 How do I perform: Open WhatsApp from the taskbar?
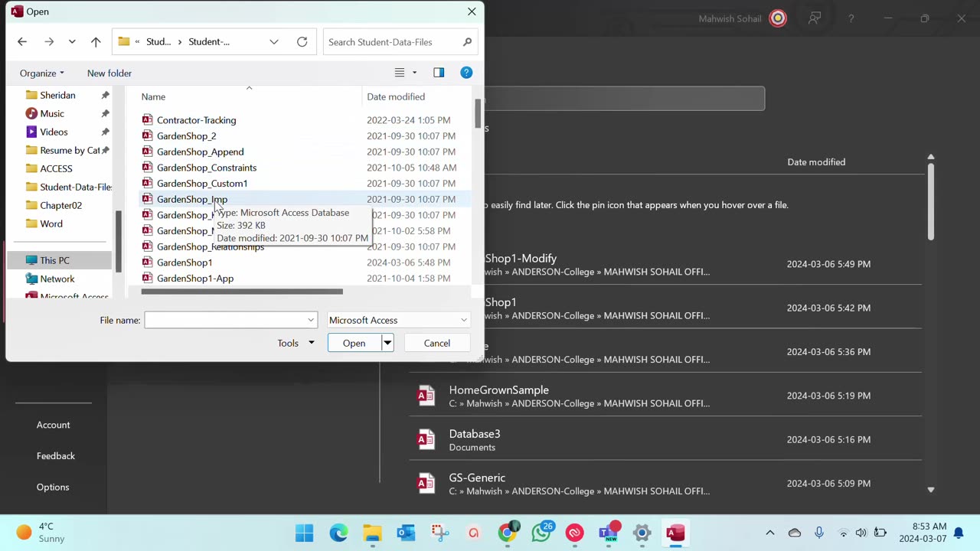click(541, 533)
